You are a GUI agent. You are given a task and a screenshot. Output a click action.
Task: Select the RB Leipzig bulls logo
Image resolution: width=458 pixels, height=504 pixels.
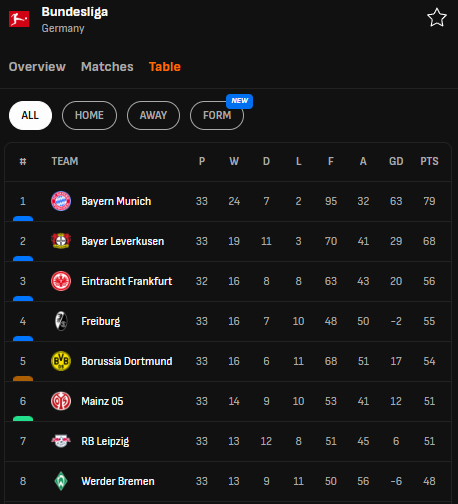point(61,441)
